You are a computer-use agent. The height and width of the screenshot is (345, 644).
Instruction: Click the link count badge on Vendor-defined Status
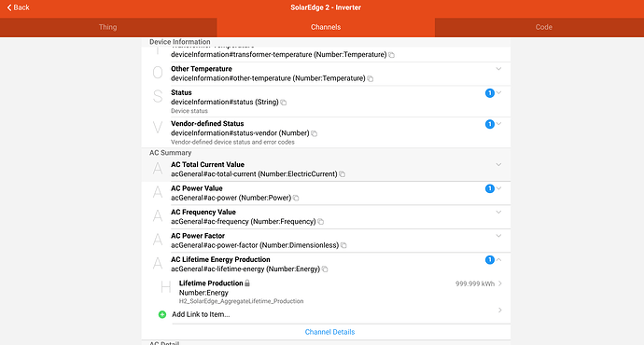490,124
